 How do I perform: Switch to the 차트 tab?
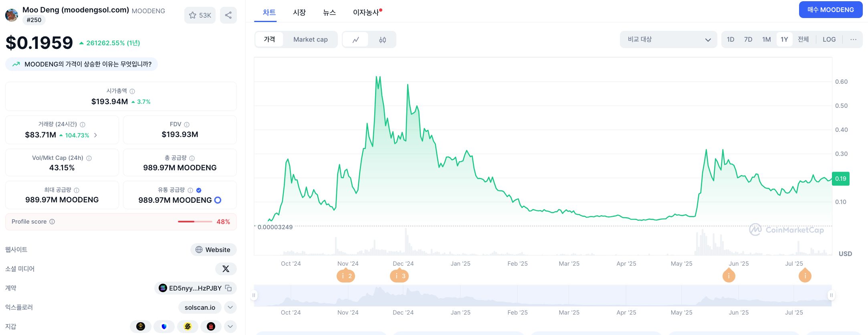[x=269, y=12]
